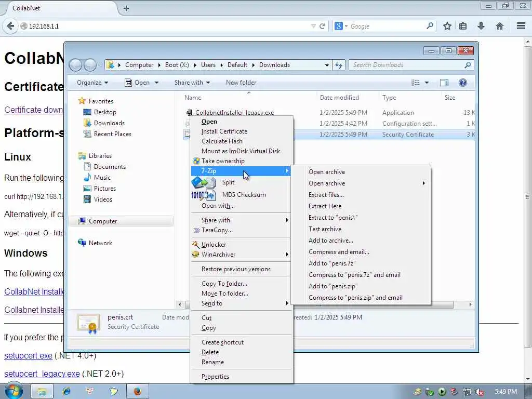Open the Windows Start orb
The width and height of the screenshot is (532, 399).
[14, 390]
